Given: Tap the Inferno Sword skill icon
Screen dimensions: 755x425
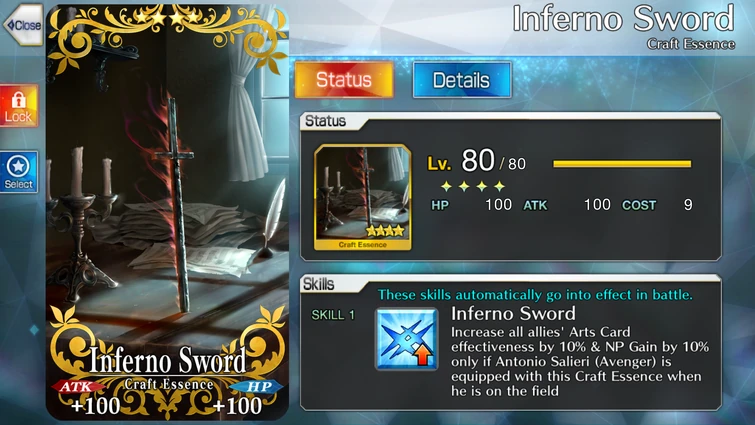Looking at the screenshot, I should click(x=406, y=339).
